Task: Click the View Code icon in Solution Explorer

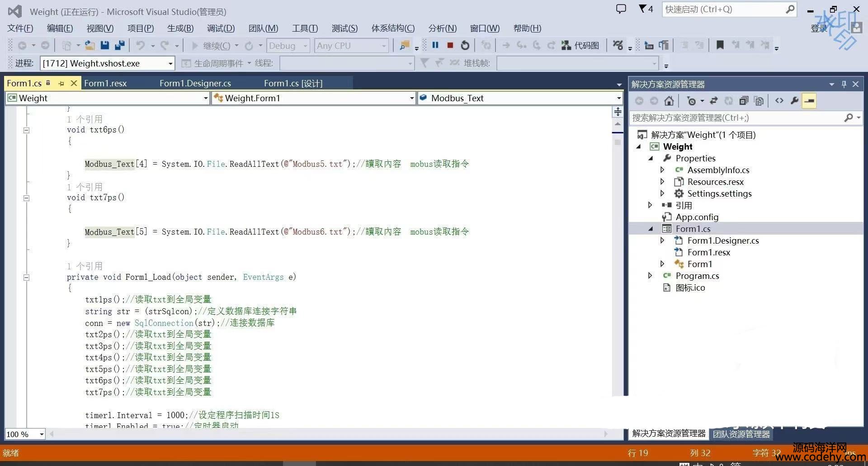Action: (x=779, y=101)
